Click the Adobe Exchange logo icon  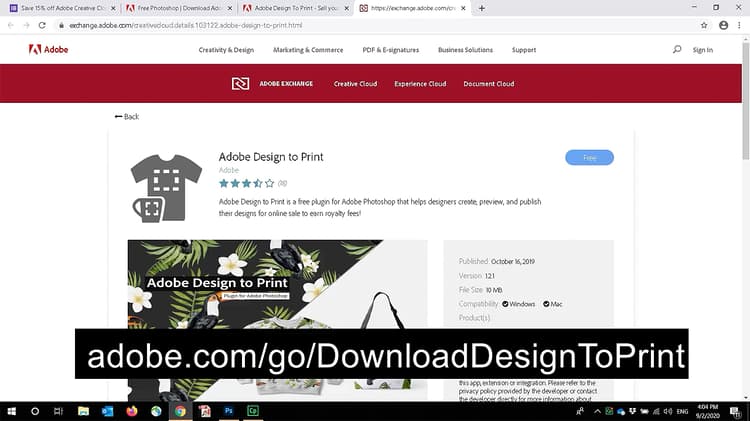pyautogui.click(x=240, y=84)
